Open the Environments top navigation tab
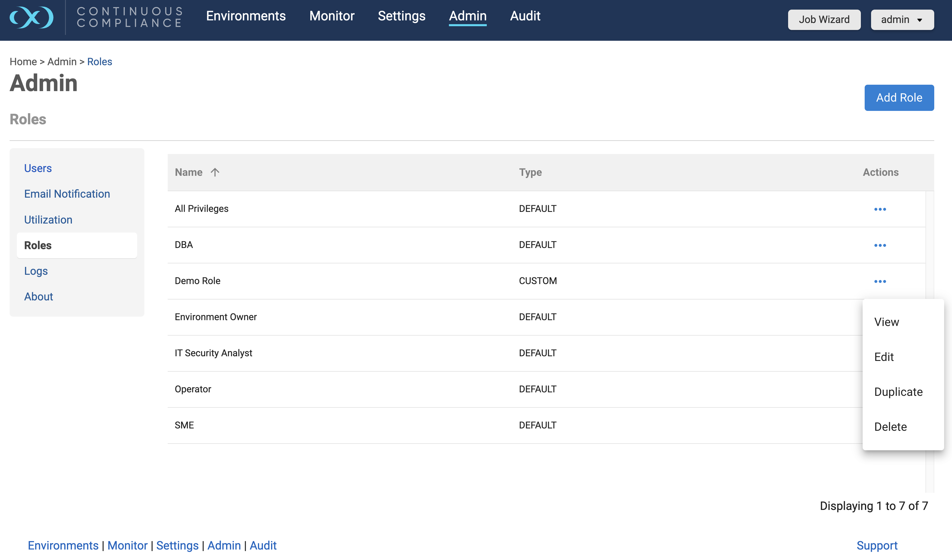The width and height of the screenshot is (952, 560). 245,16
